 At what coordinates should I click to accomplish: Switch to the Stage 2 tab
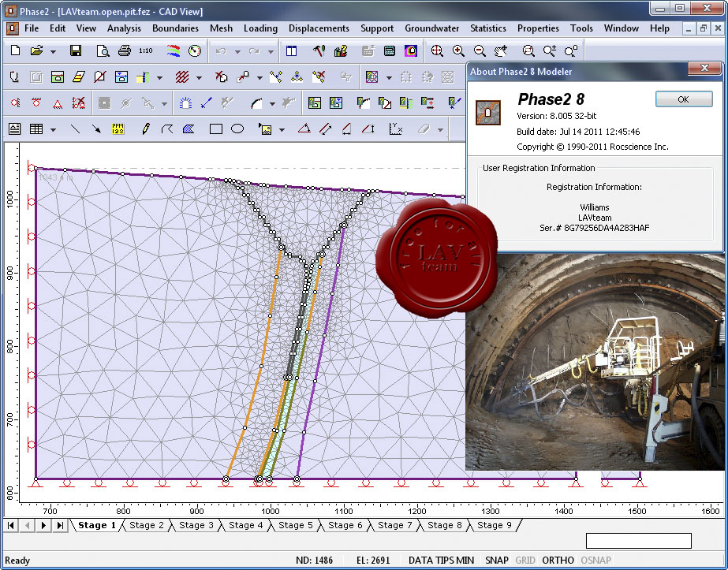(146, 525)
